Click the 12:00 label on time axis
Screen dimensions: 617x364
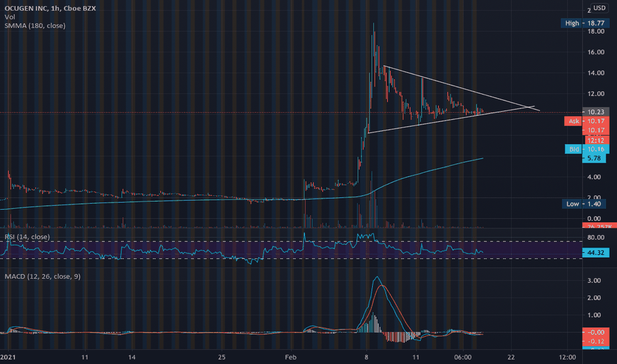point(567,357)
